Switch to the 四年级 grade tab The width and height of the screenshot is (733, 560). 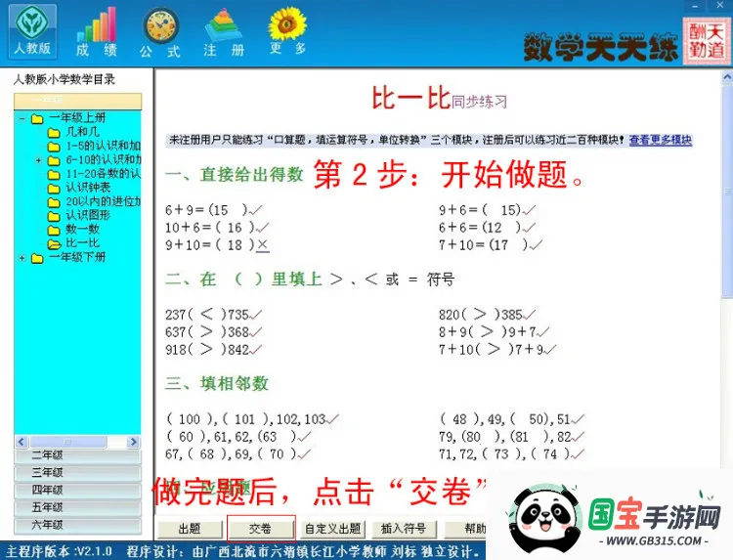77,491
